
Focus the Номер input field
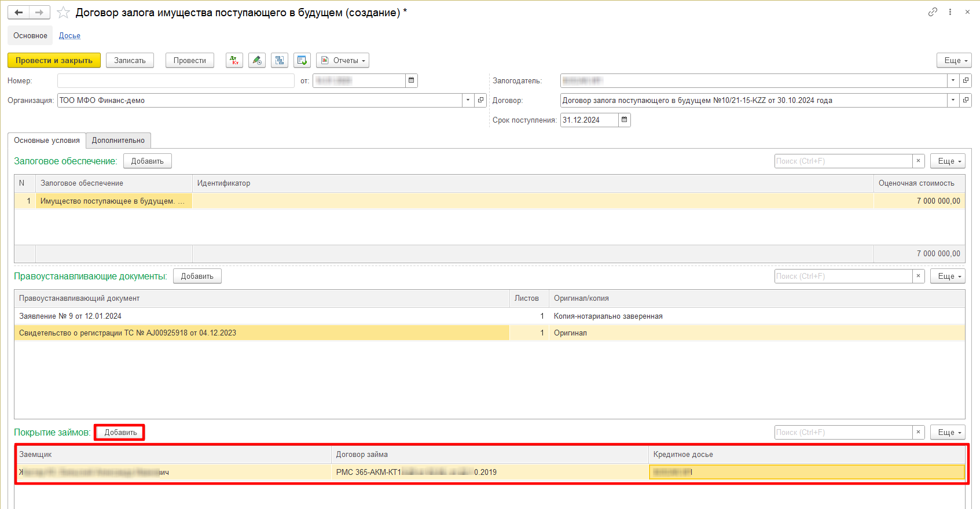tap(176, 80)
